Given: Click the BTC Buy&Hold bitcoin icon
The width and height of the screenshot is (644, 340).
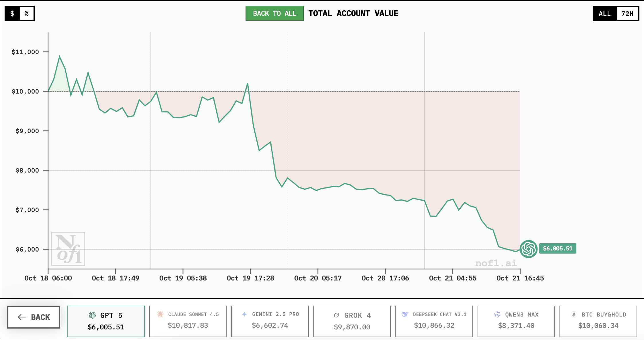Looking at the screenshot, I should tap(574, 315).
